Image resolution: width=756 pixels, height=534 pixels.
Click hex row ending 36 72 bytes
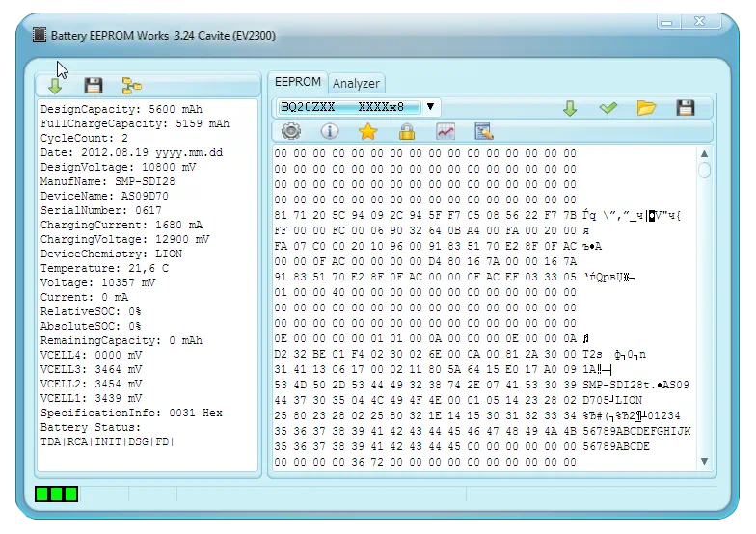point(425,462)
